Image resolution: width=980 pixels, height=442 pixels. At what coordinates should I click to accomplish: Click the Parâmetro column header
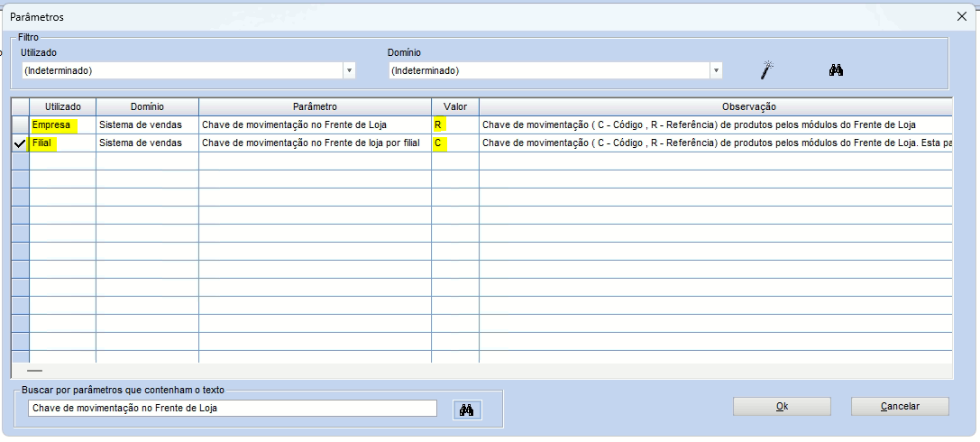[315, 107]
